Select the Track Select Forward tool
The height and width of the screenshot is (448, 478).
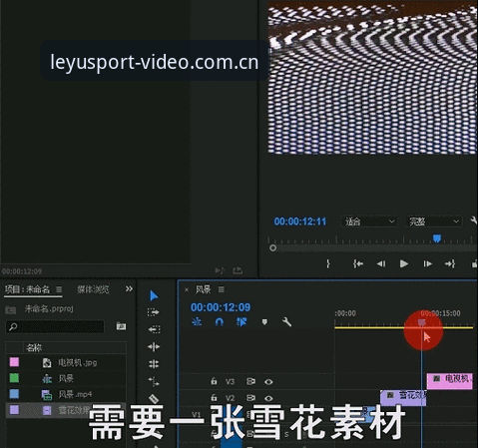coord(154,312)
